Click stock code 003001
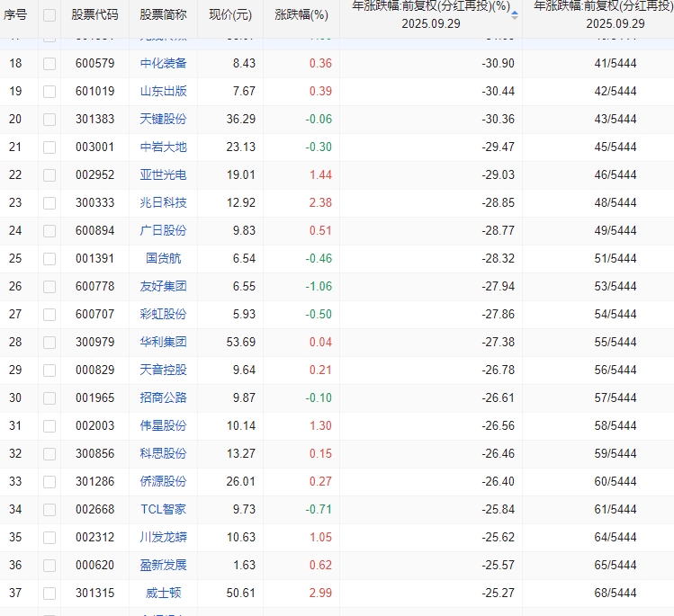 (x=95, y=147)
